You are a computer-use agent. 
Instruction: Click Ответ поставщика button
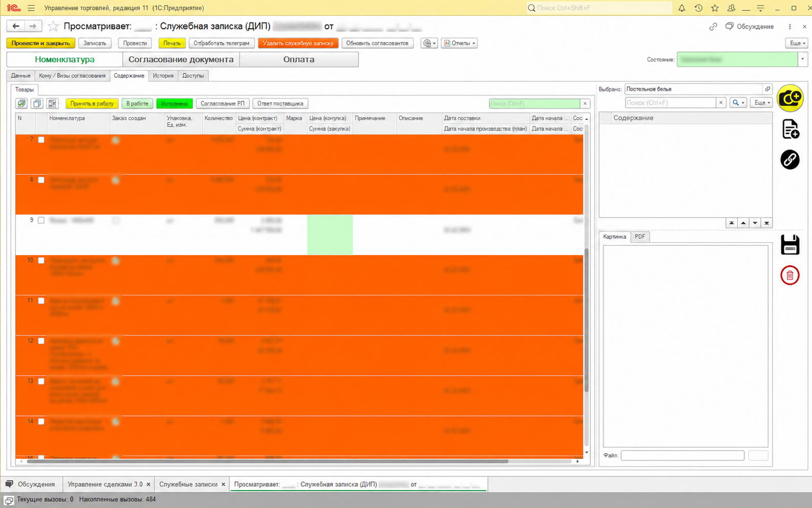tap(280, 103)
